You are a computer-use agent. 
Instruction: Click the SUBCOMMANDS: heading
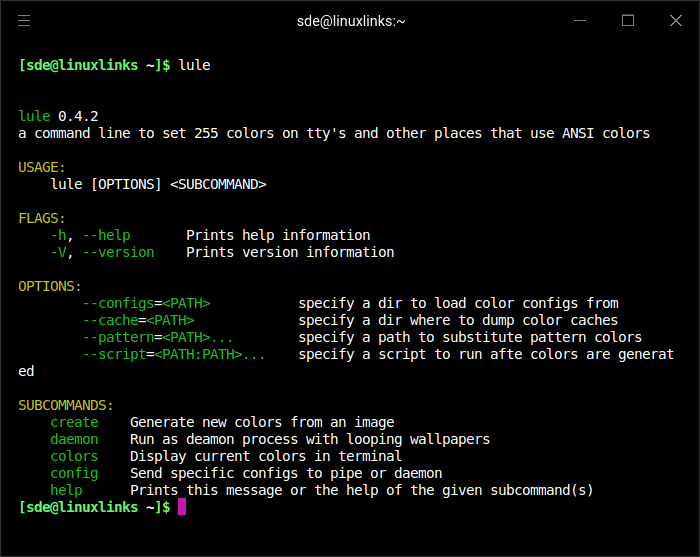[x=66, y=405]
